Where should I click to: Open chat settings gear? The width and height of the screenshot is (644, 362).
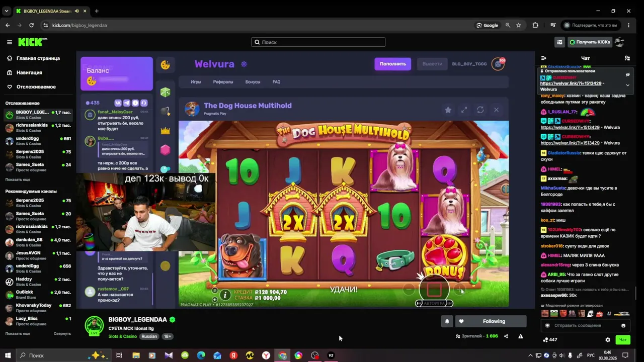pos(608,340)
